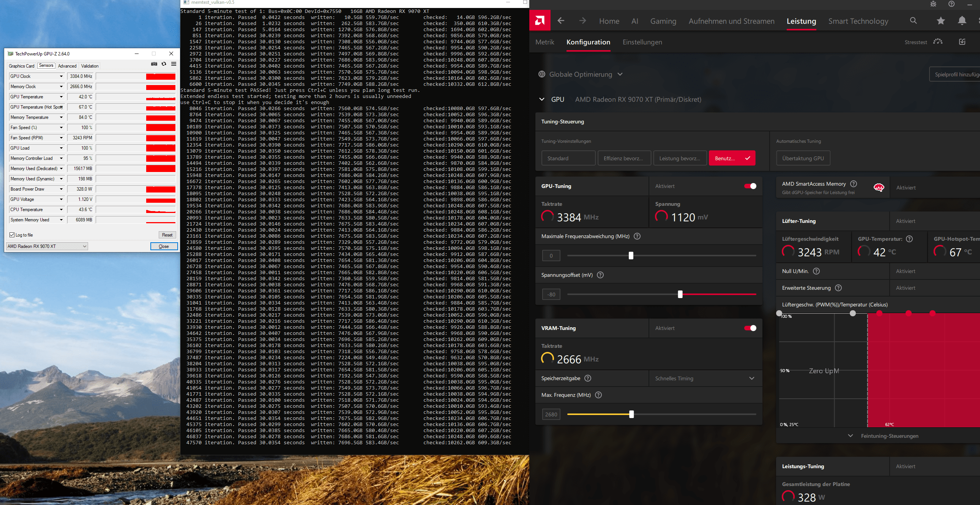Image resolution: width=980 pixels, height=505 pixels.
Task: Open Memory Clock sensor dropdown
Action: pyautogui.click(x=61, y=87)
